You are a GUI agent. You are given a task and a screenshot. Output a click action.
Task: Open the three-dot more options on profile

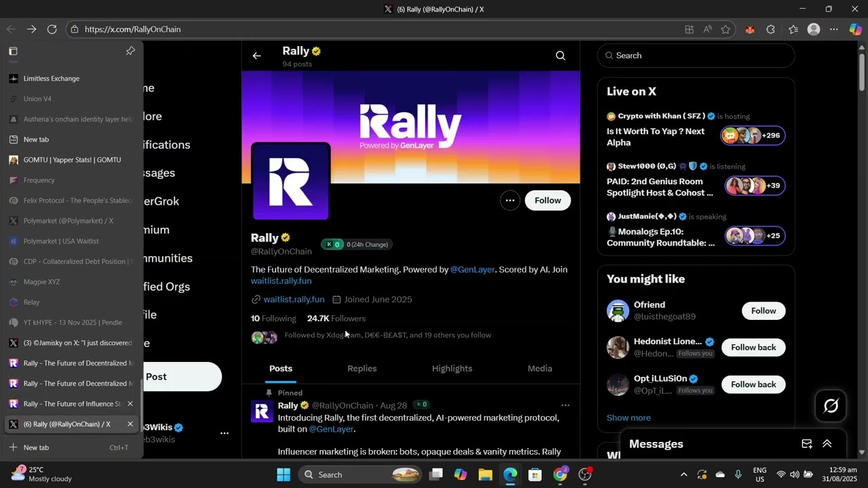tap(510, 200)
